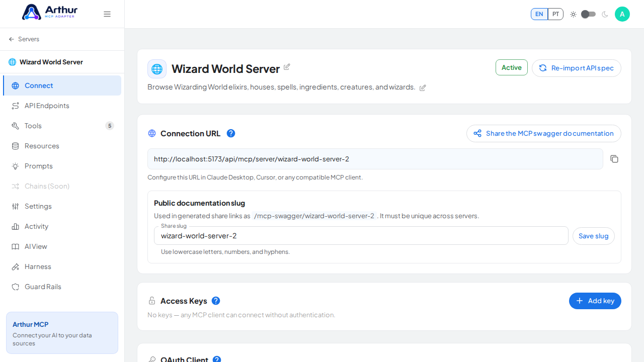This screenshot has width=644, height=362.
Task: Click the Resources database icon
Action: (16, 146)
